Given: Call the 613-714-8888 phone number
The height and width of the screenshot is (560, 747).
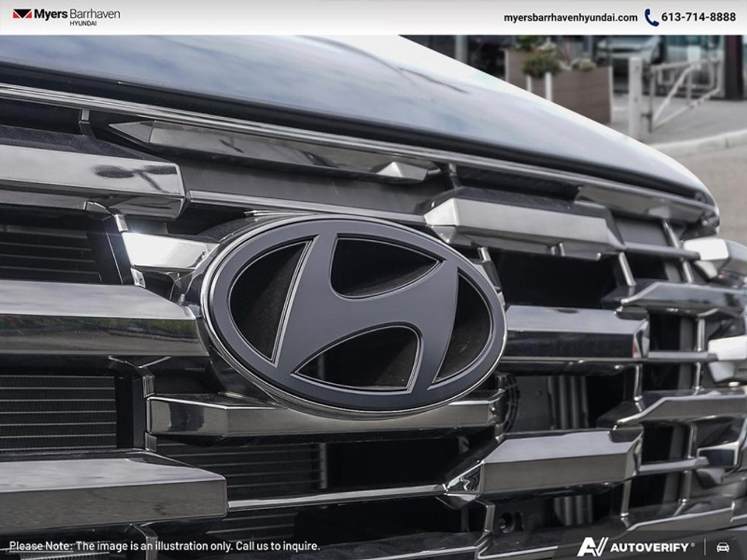Looking at the screenshot, I should click(698, 17).
